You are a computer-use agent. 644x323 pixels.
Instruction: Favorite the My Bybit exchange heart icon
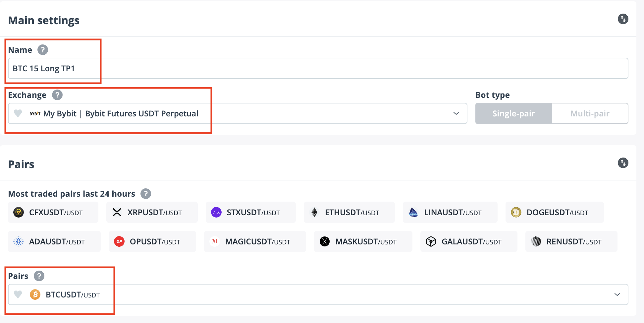18,113
